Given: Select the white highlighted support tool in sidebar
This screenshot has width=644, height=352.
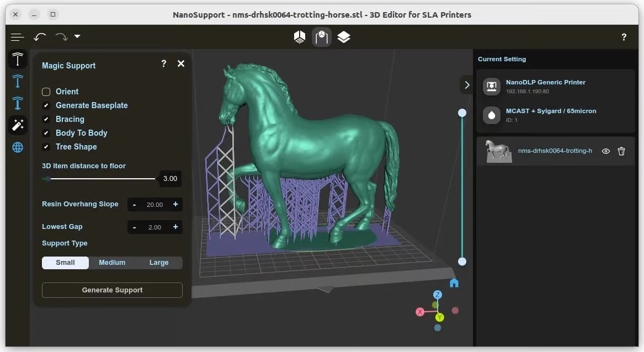Looking at the screenshot, I should pyautogui.click(x=18, y=60).
